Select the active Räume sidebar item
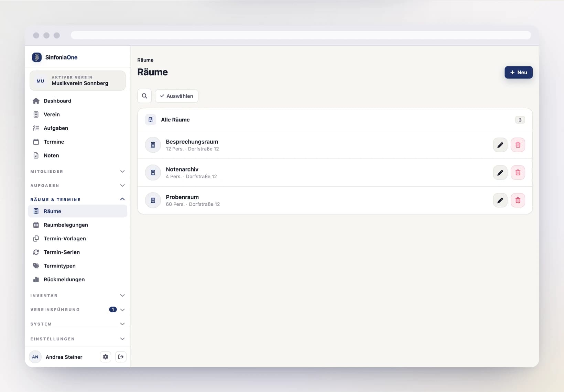 click(78, 211)
